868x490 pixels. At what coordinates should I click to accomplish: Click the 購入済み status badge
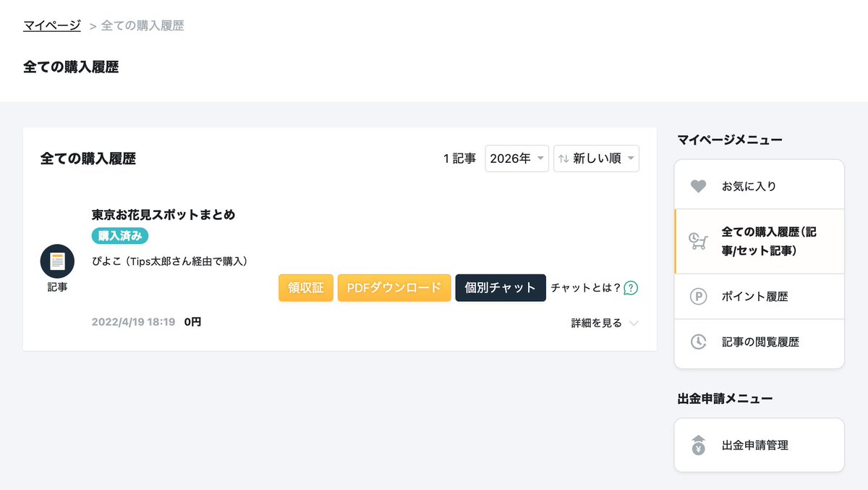coord(119,236)
